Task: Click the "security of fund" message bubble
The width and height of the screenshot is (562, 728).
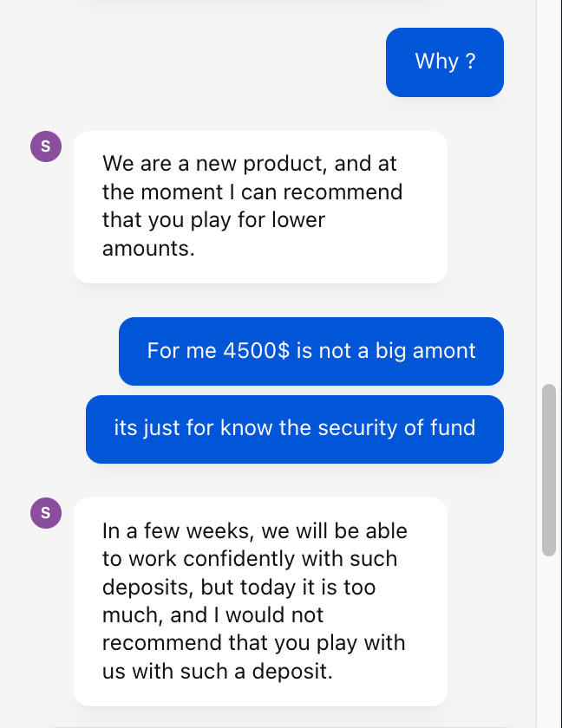Action: [294, 428]
